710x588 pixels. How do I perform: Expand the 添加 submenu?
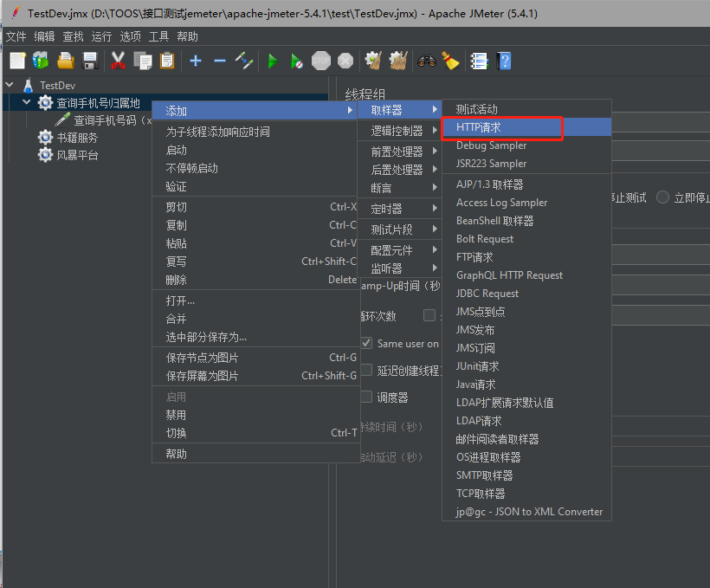coord(255,111)
